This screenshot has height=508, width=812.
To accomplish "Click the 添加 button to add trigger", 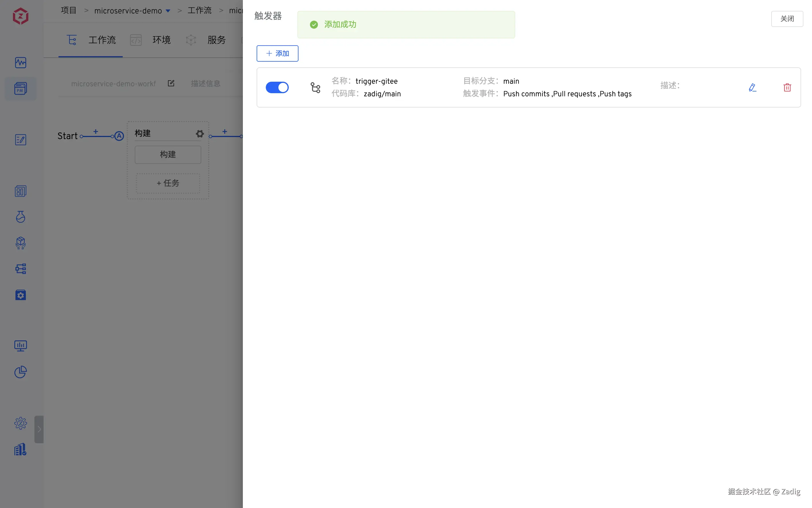I will [277, 53].
